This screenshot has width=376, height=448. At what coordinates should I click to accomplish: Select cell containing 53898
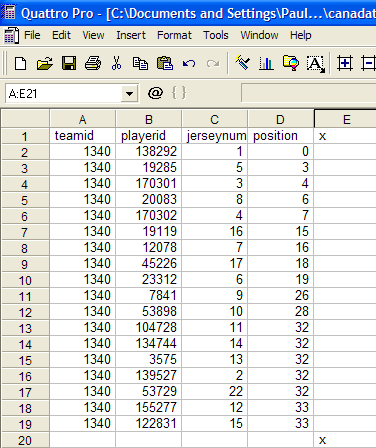[x=149, y=312]
